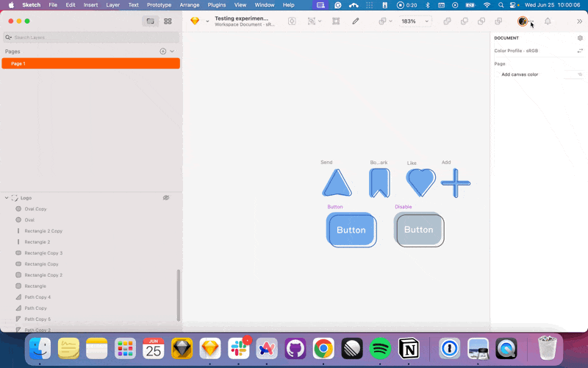Open the small arrow beside the focus-square icon

pyautogui.click(x=320, y=21)
